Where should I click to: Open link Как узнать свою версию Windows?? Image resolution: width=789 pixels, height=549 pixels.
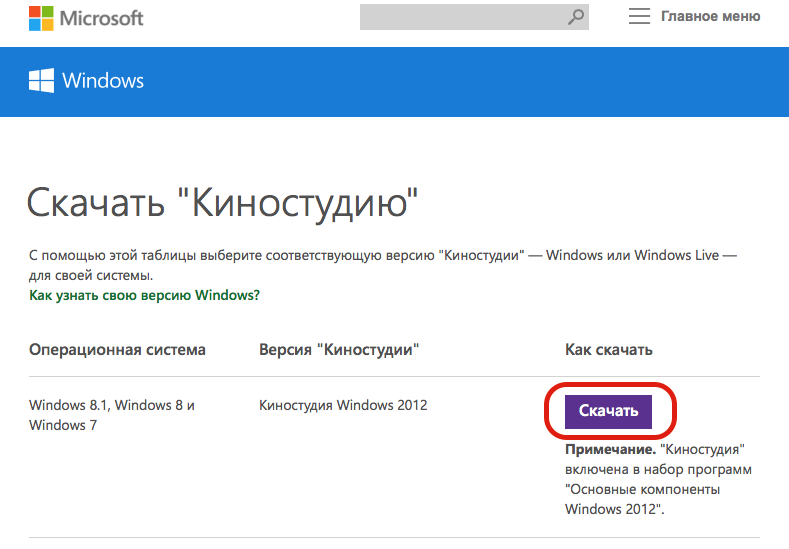(x=144, y=295)
